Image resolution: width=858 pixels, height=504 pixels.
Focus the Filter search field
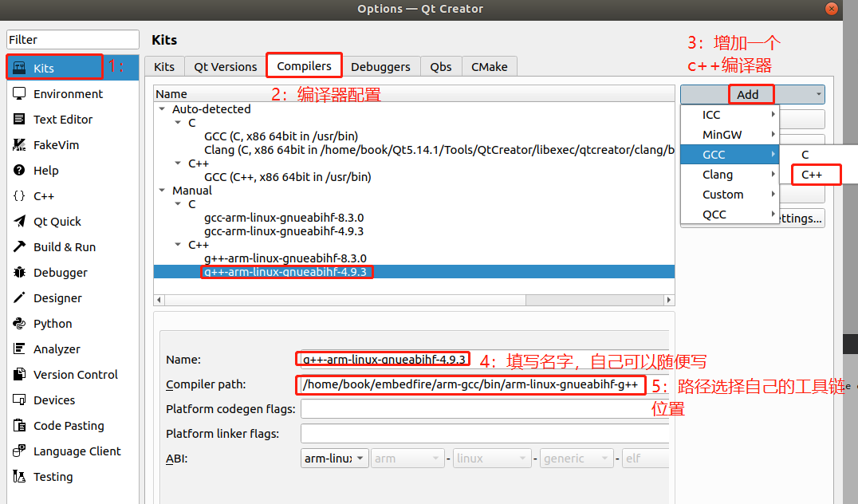coord(73,39)
